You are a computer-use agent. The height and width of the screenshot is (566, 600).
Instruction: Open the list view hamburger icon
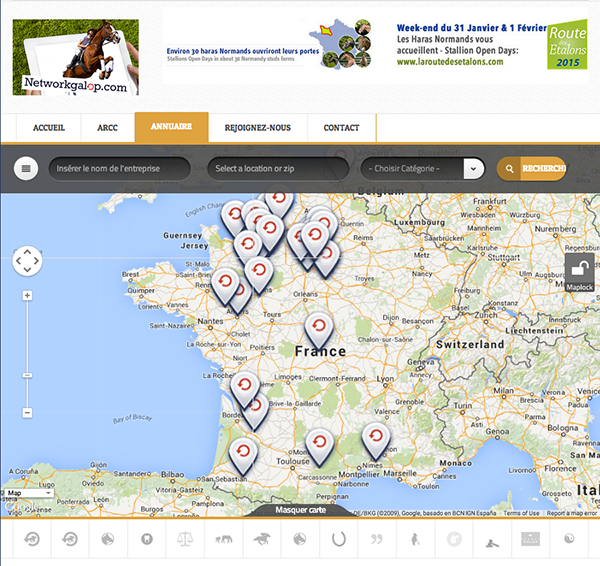(x=26, y=168)
